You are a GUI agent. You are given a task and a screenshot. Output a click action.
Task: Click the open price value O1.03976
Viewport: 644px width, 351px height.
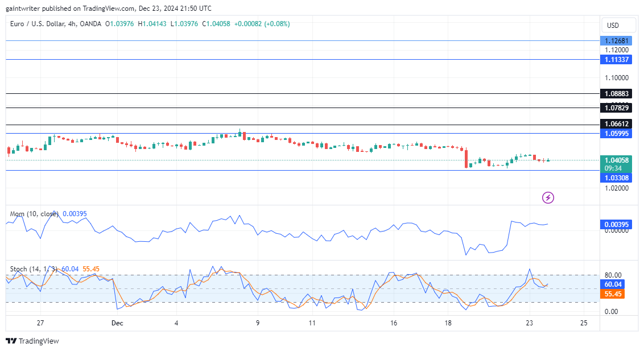[x=119, y=24]
